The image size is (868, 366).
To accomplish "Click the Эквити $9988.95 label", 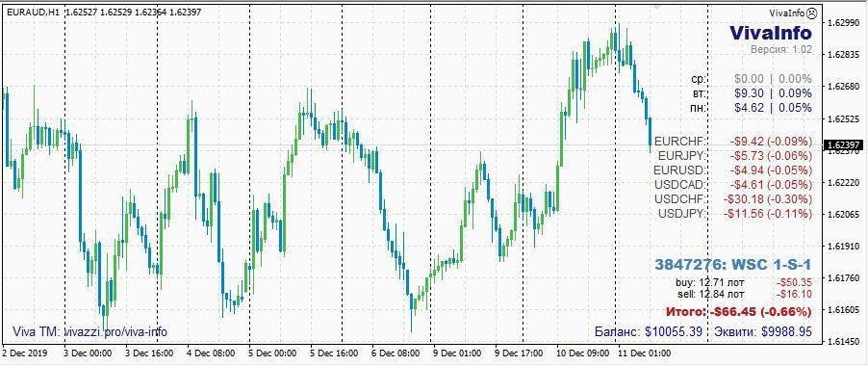I will point(763,331).
